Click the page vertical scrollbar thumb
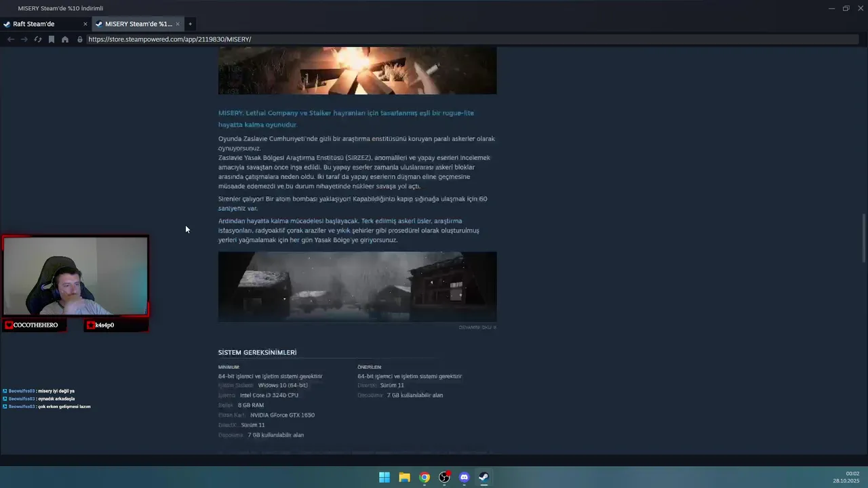The width and height of the screenshot is (868, 488). (864, 238)
